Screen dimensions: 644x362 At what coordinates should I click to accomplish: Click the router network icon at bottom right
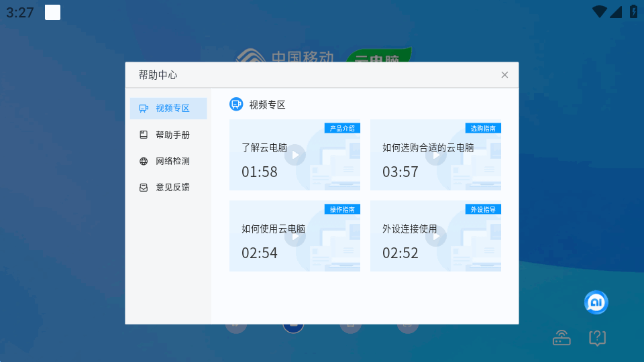coord(561,338)
